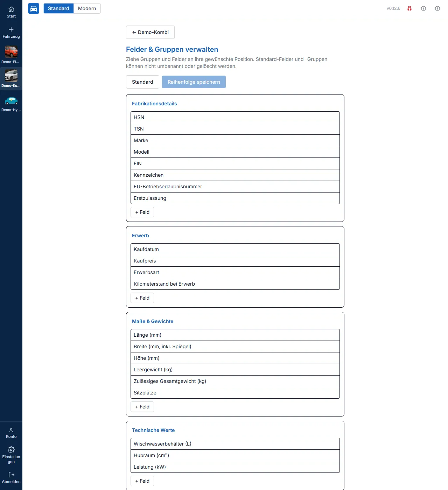448x490 pixels.
Task: Select the Wischwasserbehälter (L) row
Action: coord(235,444)
